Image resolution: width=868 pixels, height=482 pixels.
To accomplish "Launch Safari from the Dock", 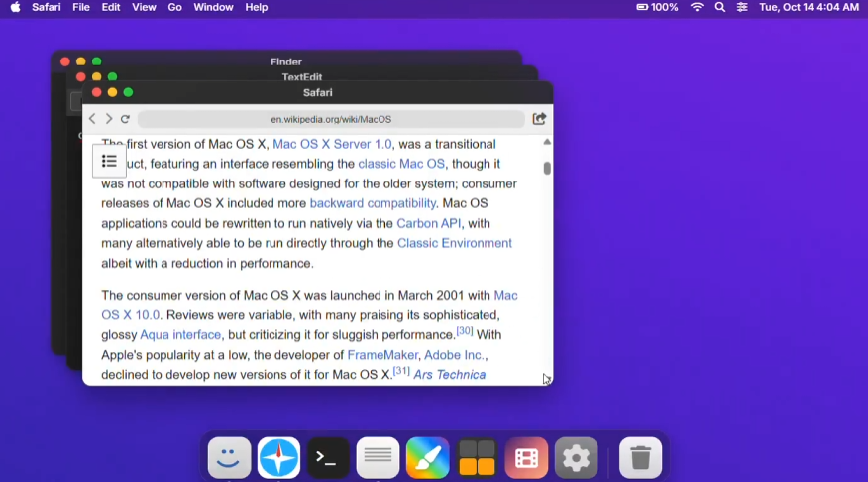I will tap(279, 457).
